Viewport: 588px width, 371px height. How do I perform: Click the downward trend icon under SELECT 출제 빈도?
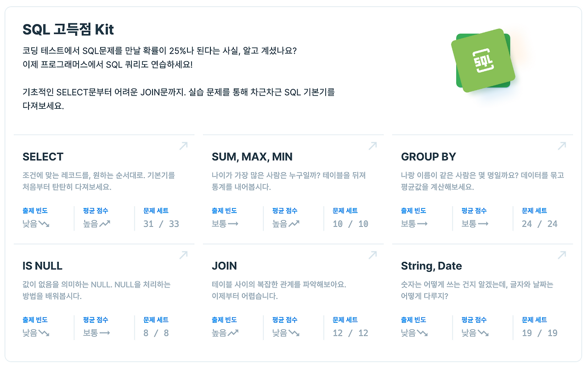click(44, 224)
